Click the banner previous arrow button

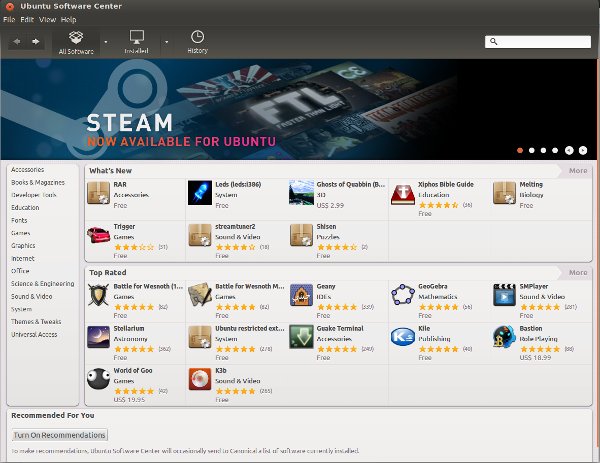coord(569,150)
